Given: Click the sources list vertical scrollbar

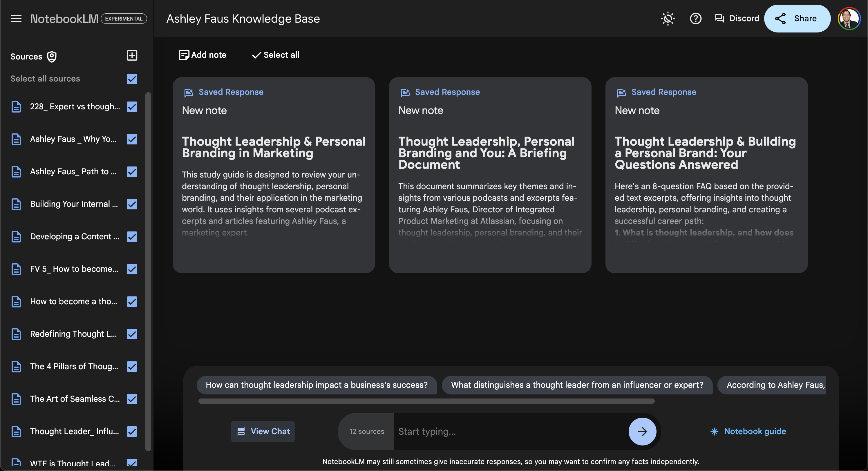Looking at the screenshot, I should point(148,271).
